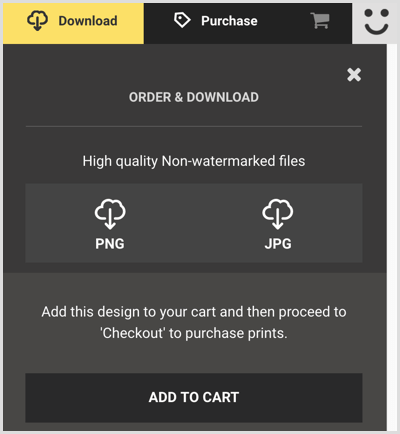
Task: Click the cloud icon in the Download tab
Action: [37, 21]
